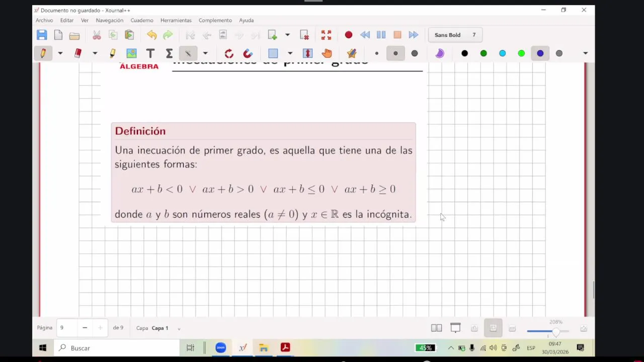Delete the current page

[304, 35]
